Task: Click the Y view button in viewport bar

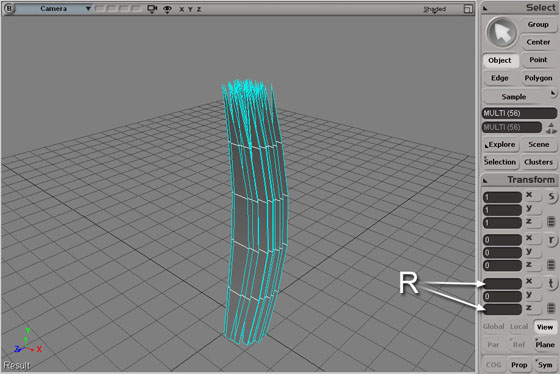Action: (x=190, y=9)
